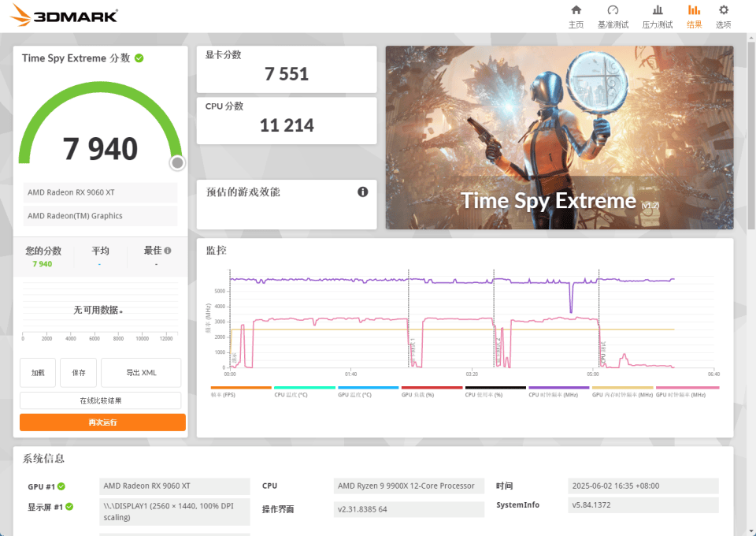Click the info icon next to 最佳
The image size is (756, 536).
(167, 251)
